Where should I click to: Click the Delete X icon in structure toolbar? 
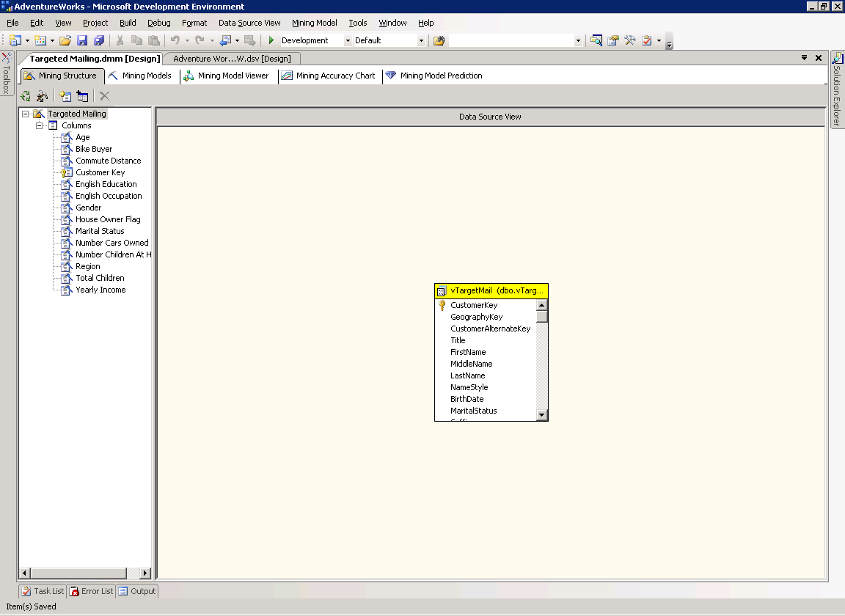point(105,97)
